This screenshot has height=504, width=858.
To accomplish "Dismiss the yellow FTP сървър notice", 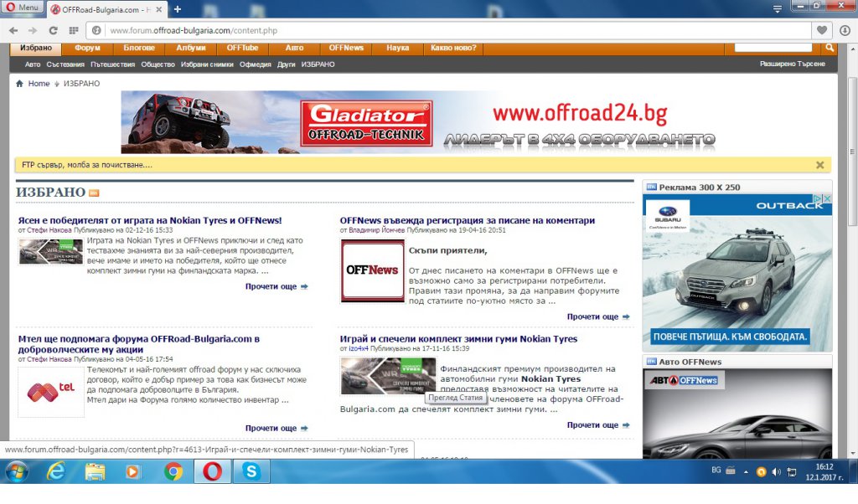I will tap(819, 165).
